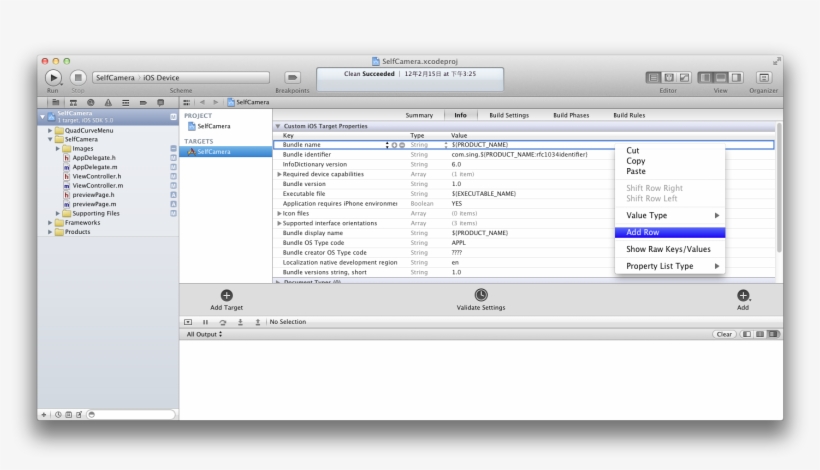This screenshot has width=820, height=470.
Task: Switch to the Build Phases tab
Action: pos(571,116)
